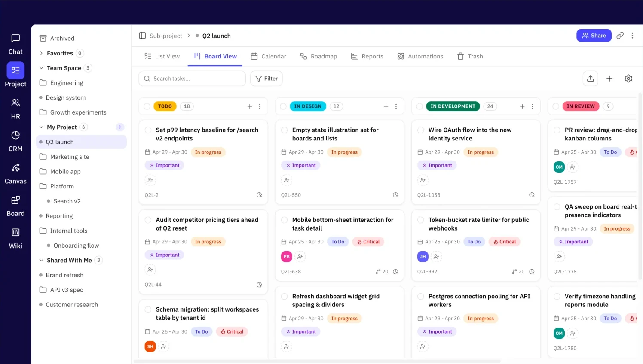The image size is (643, 364).
Task: Mark 'Set p99 latency baseline' task complete
Action: [148, 130]
